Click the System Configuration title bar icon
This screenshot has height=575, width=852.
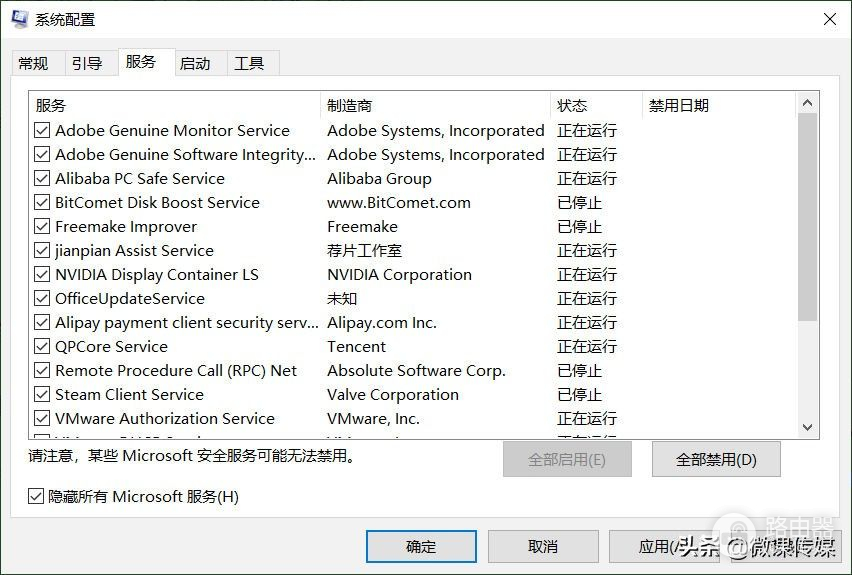(20, 19)
